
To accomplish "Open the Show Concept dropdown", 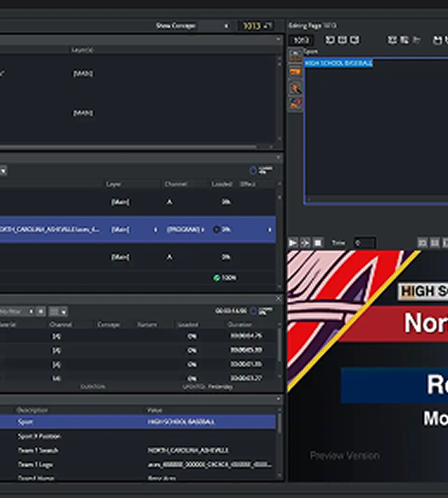I will [x=226, y=26].
